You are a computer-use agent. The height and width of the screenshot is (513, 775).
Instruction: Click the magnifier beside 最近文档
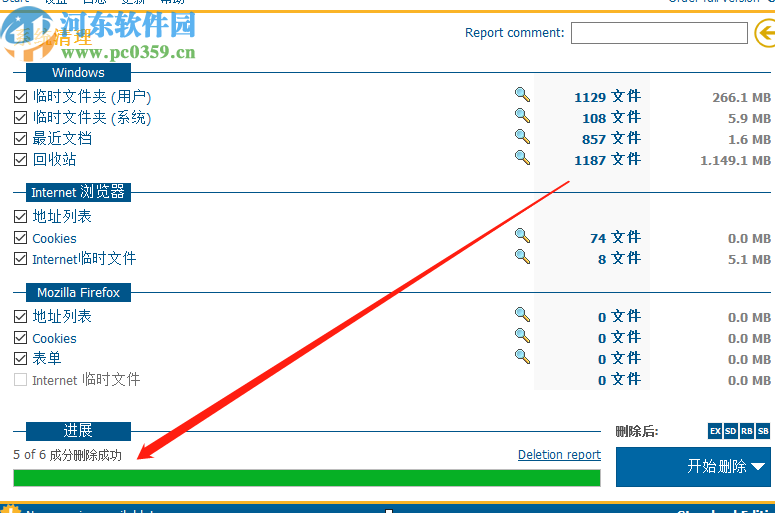coord(522,136)
